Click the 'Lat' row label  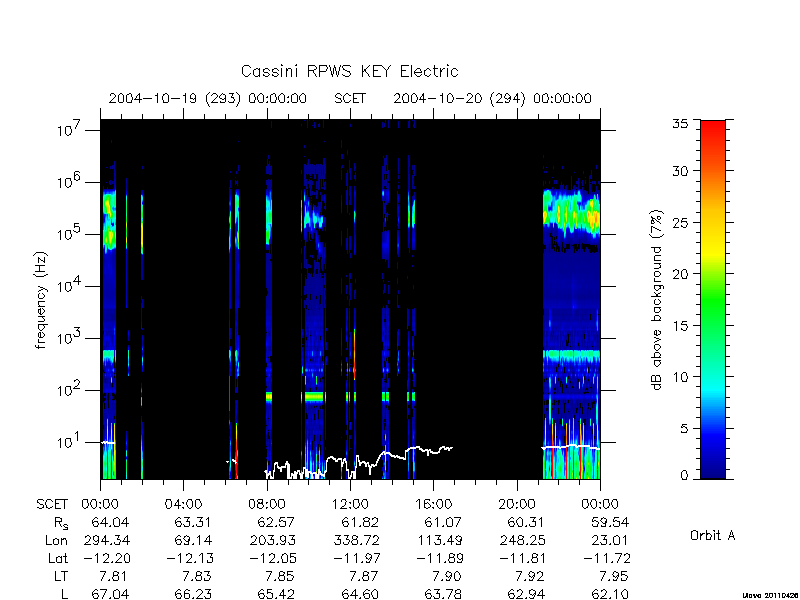[58, 558]
